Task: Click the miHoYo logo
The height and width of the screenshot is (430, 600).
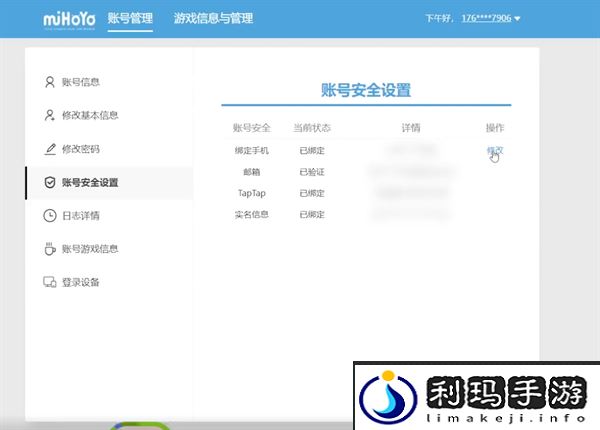Action: [69, 19]
